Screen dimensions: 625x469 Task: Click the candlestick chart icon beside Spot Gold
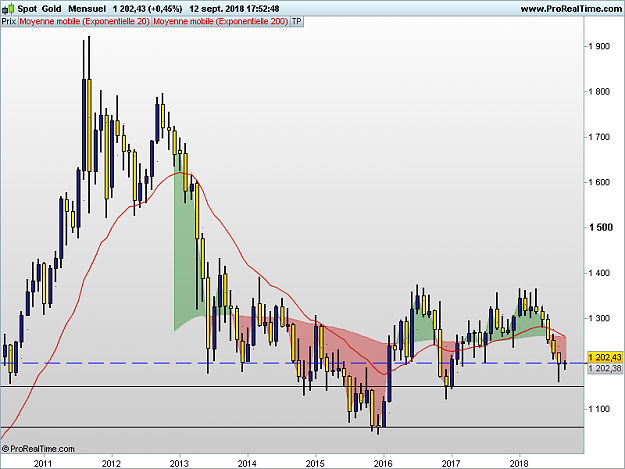tap(8, 8)
